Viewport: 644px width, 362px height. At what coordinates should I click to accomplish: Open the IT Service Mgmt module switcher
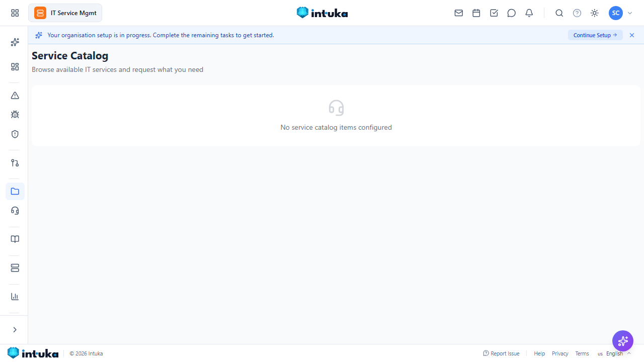[x=65, y=13]
